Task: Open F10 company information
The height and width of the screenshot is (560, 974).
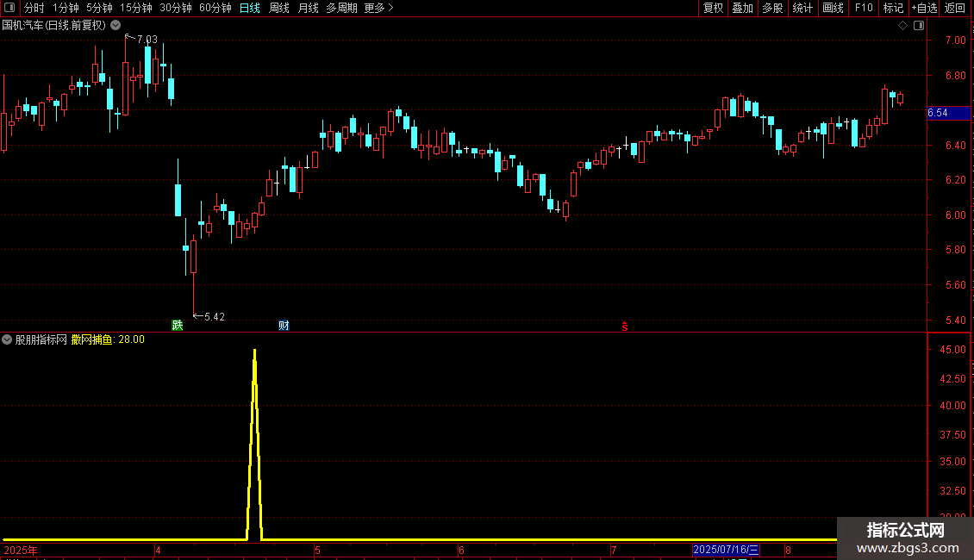Action: 864,8
